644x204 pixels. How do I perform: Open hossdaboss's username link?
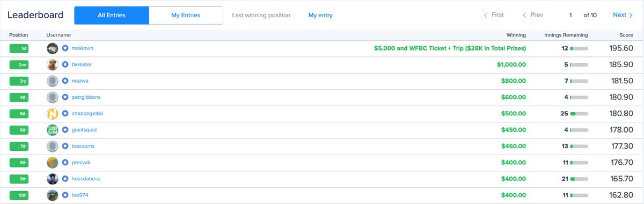[86, 179]
